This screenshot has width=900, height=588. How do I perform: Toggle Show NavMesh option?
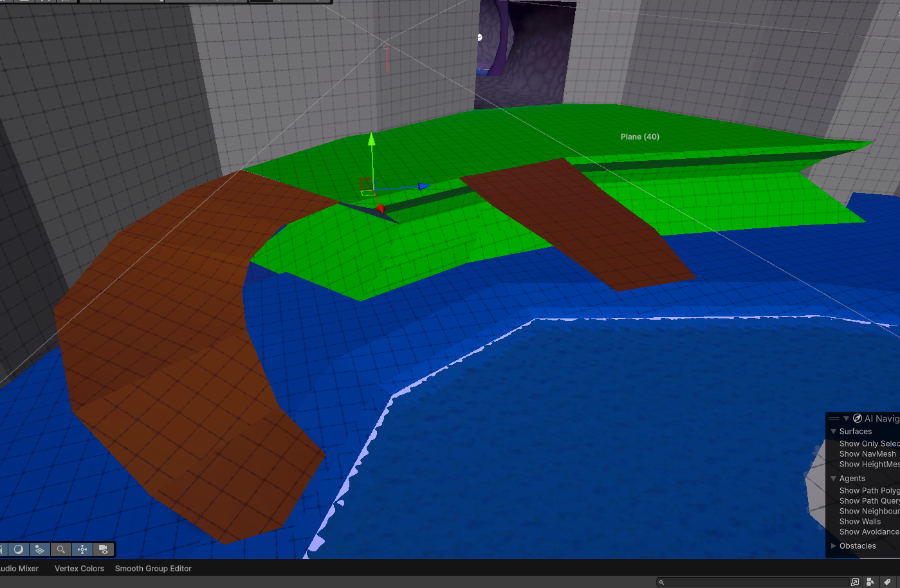click(x=867, y=454)
